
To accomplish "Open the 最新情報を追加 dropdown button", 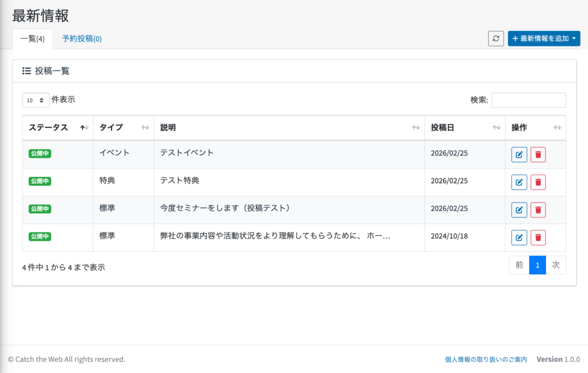I will 544,38.
